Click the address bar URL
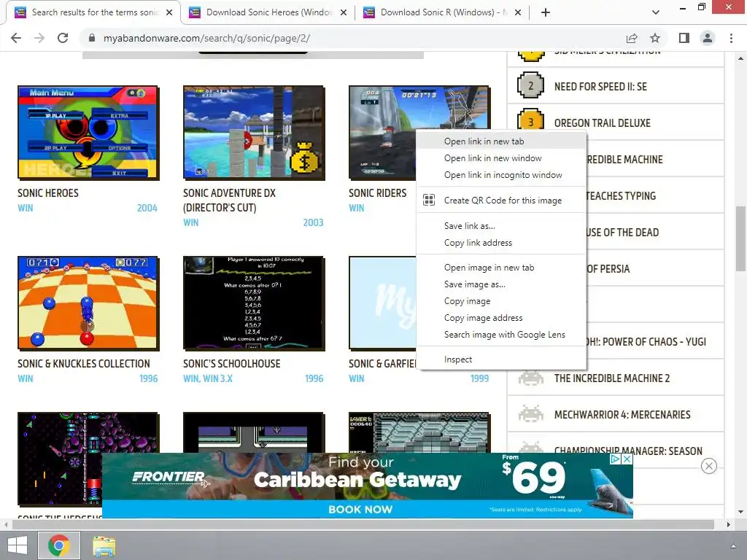Screen dimensions: 747x560 pos(206,38)
